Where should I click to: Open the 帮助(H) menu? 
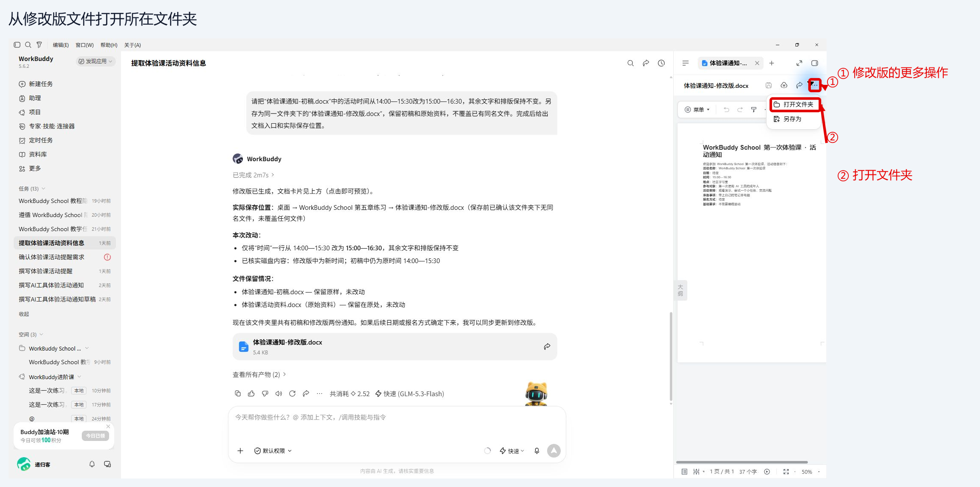(109, 45)
